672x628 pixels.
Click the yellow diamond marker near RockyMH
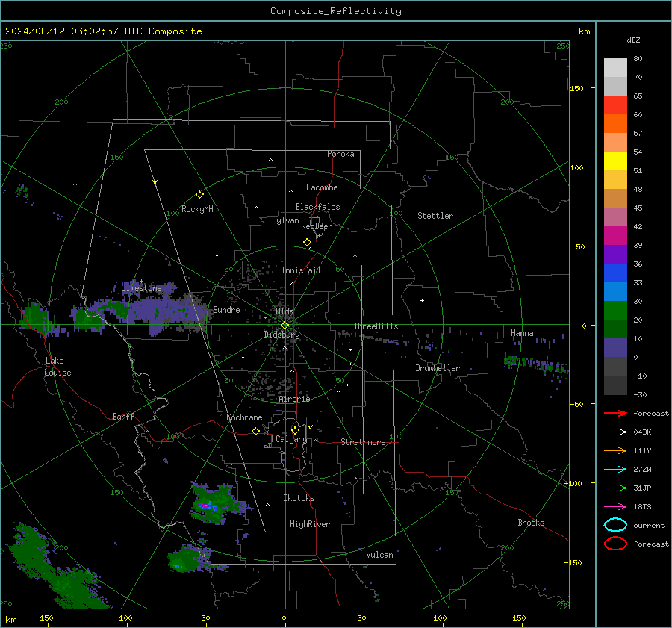coord(199,195)
